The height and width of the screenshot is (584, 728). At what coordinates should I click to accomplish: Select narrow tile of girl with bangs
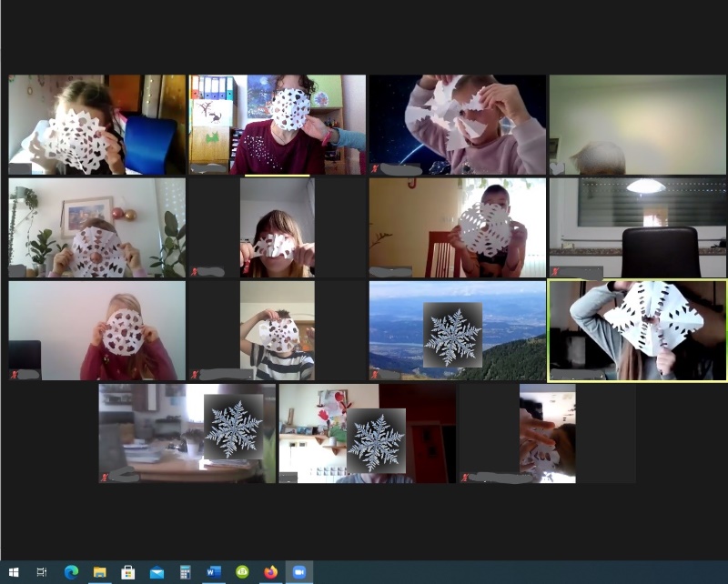(x=278, y=228)
